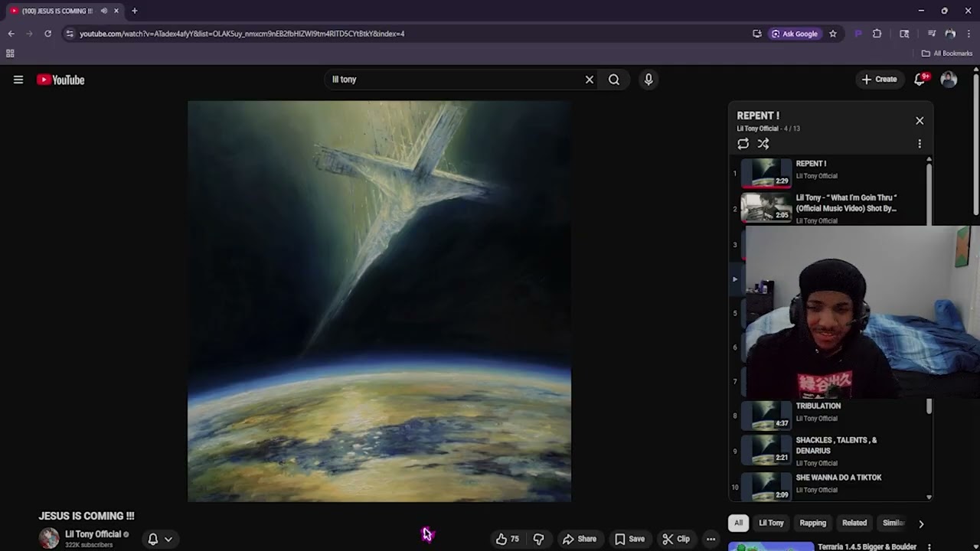Go to the YouTube home logo
This screenshot has height=551, width=980.
pyautogui.click(x=60, y=80)
